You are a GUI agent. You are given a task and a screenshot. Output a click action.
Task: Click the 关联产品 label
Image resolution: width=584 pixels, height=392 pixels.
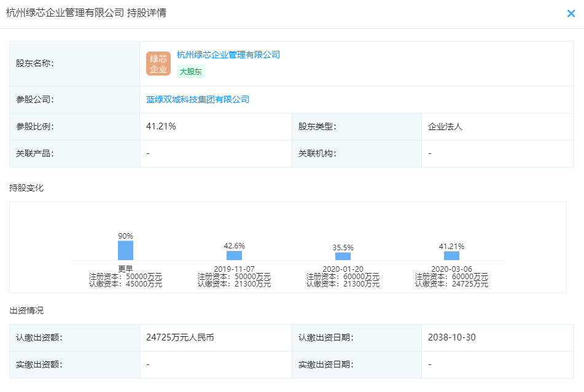point(34,153)
